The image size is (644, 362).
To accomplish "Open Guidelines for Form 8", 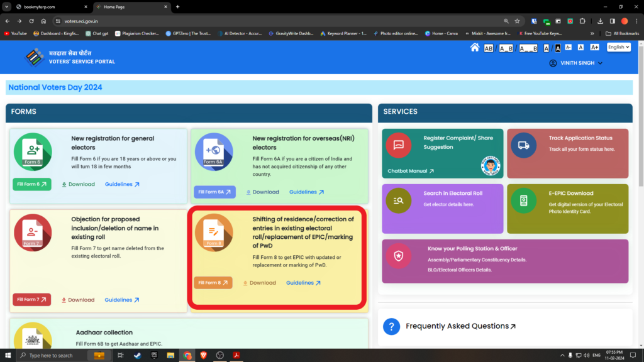I will (x=304, y=283).
